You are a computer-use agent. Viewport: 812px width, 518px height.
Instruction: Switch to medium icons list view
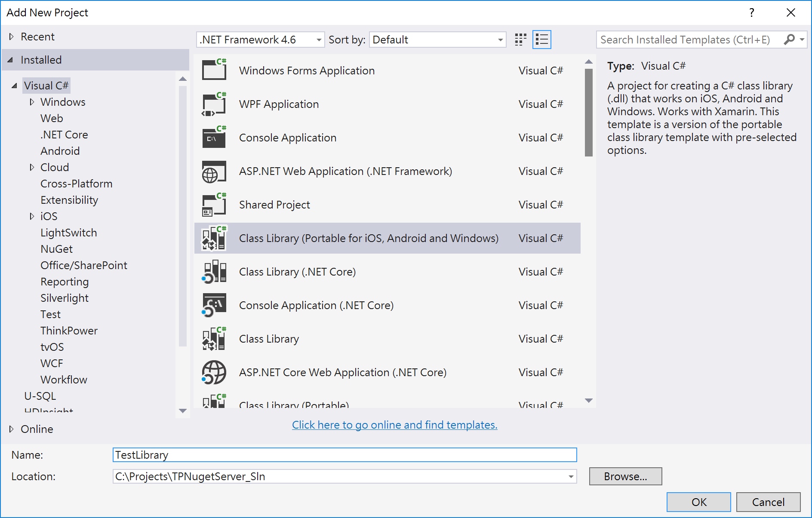coord(542,40)
